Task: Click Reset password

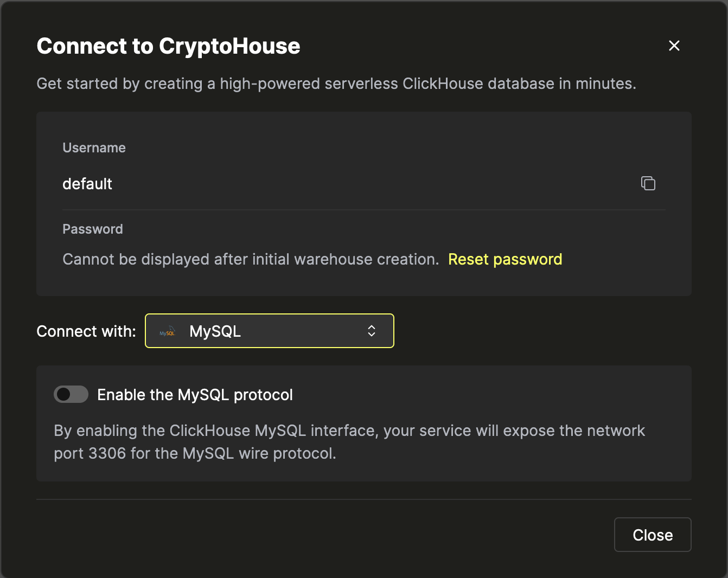Action: pyautogui.click(x=505, y=259)
